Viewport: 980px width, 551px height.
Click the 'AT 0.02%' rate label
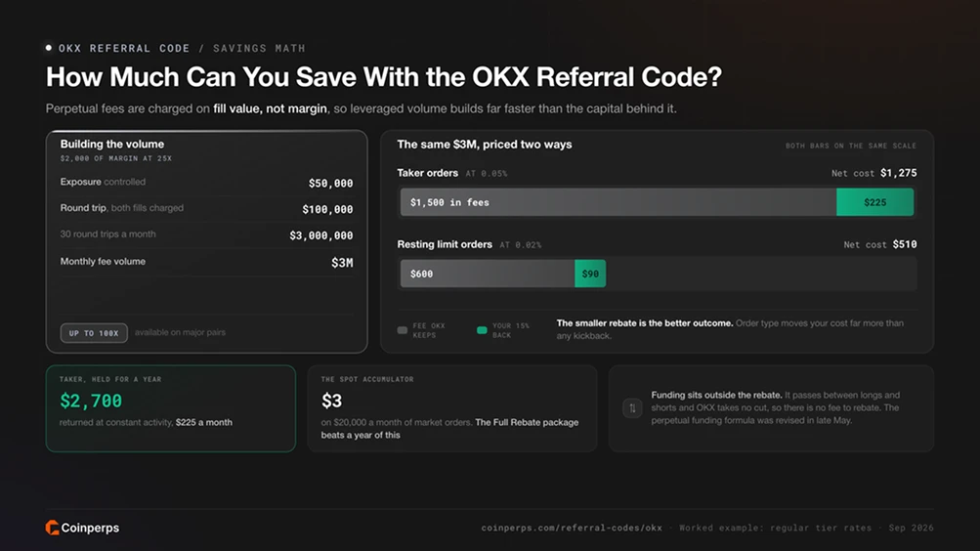pyautogui.click(x=520, y=245)
